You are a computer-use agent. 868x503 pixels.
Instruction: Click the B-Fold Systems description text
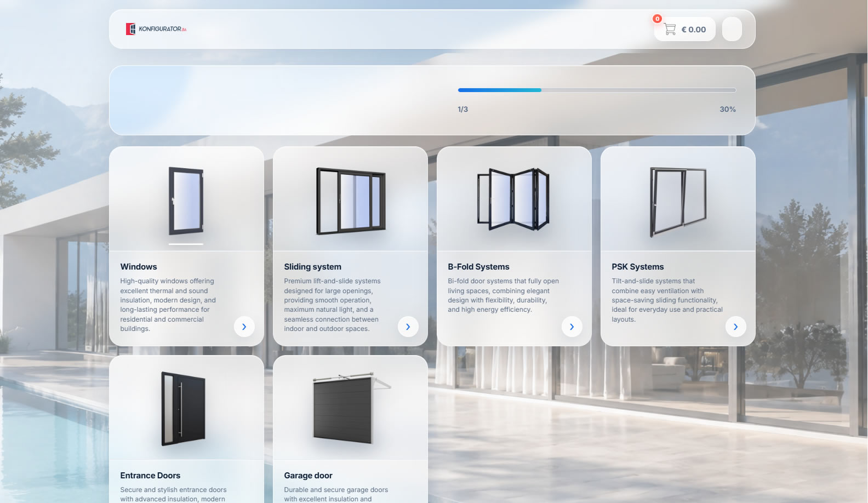pyautogui.click(x=503, y=295)
